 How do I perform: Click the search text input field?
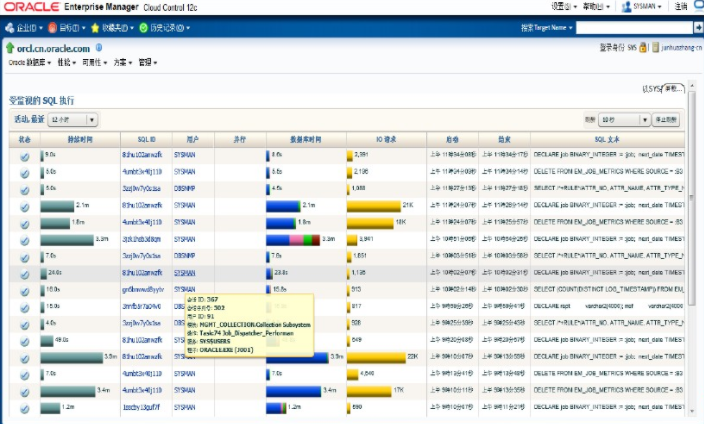coord(634,27)
